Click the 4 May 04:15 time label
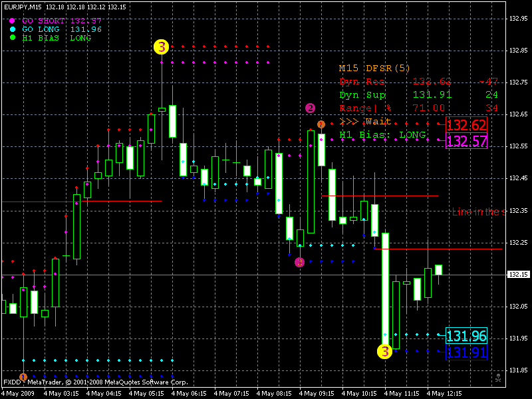 [104, 393]
